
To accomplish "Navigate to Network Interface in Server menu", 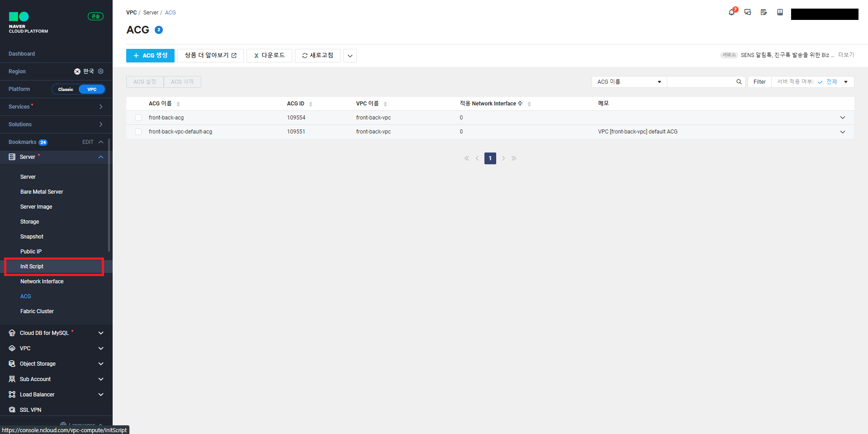I will pyautogui.click(x=42, y=281).
